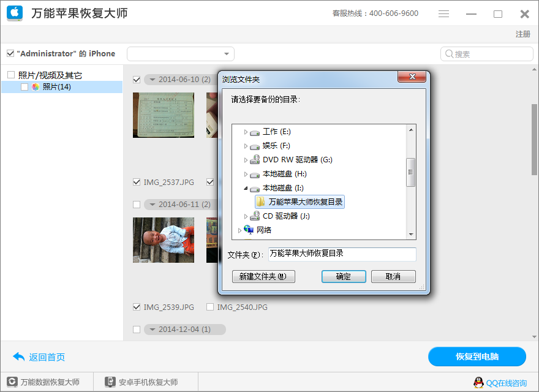The image size is (539, 392).
Task: Uncheck the "Administrator" 的 iPhone checkbox
Action: [x=10, y=53]
